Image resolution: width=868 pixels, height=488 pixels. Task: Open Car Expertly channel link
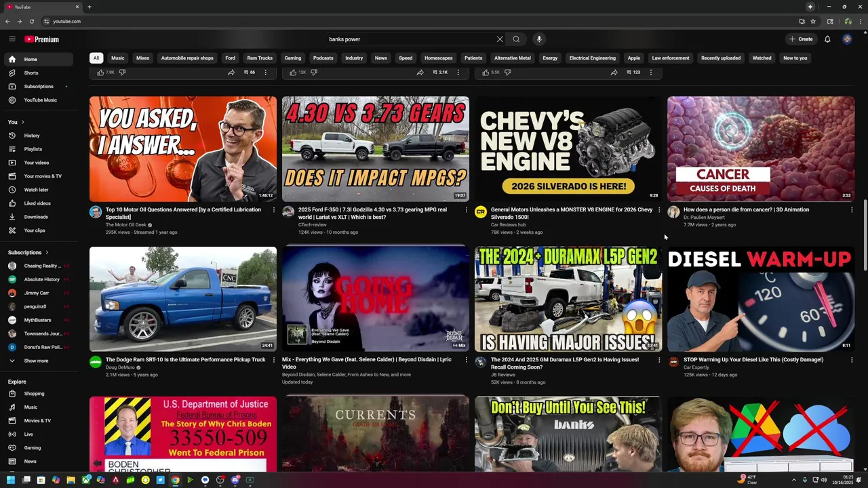point(696,367)
